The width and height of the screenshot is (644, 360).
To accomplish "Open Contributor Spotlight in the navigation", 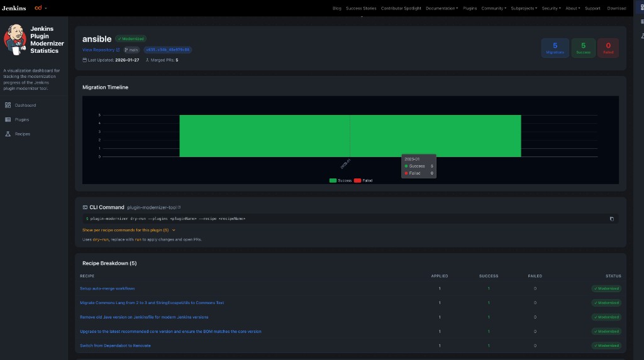I will pyautogui.click(x=401, y=8).
